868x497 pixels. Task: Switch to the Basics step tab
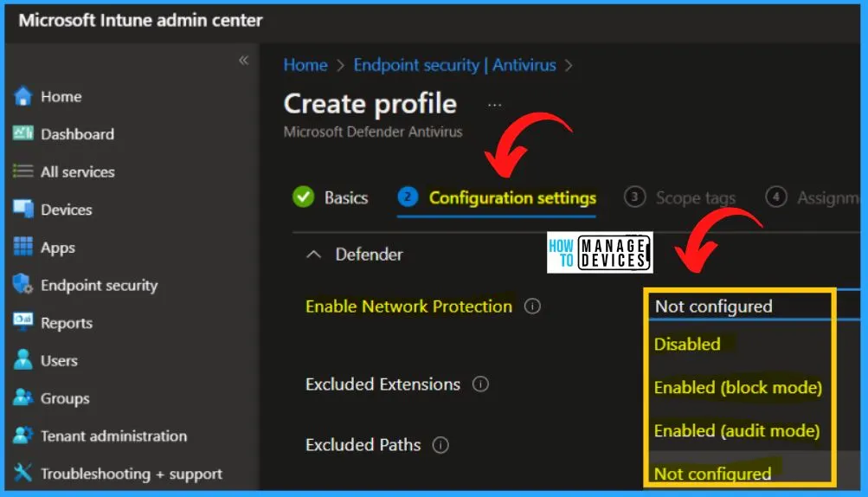point(346,197)
